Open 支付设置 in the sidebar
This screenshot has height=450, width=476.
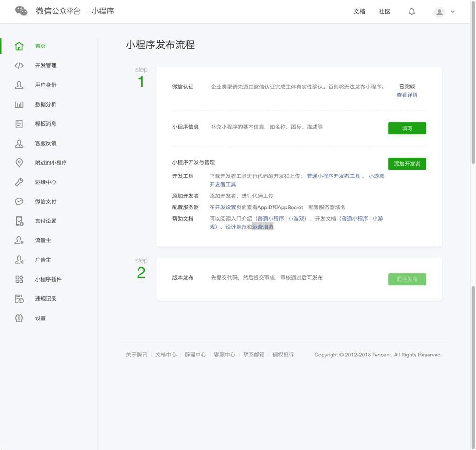46,221
